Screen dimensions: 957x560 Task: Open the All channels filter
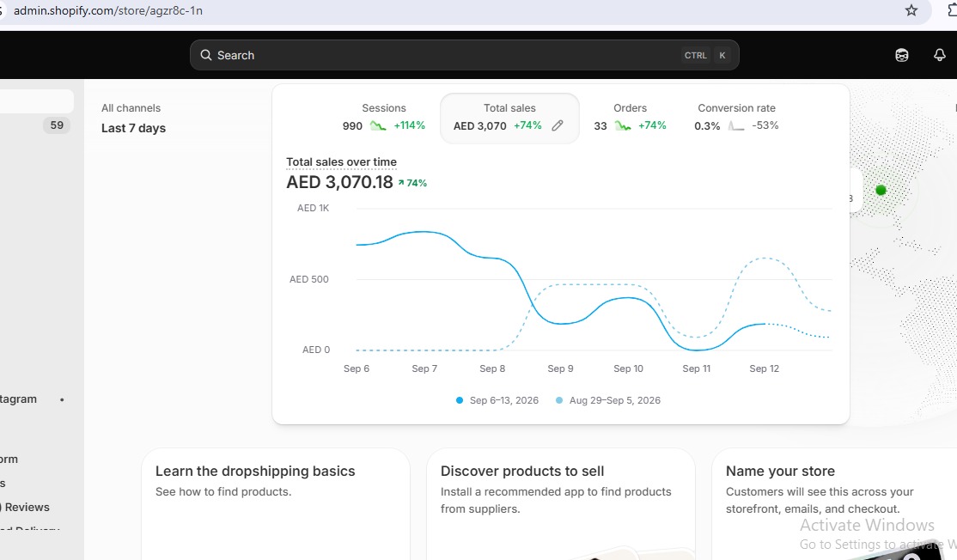coord(131,108)
